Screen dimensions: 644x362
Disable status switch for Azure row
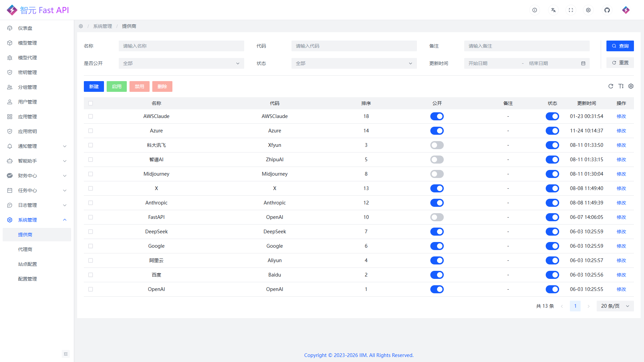point(552,131)
